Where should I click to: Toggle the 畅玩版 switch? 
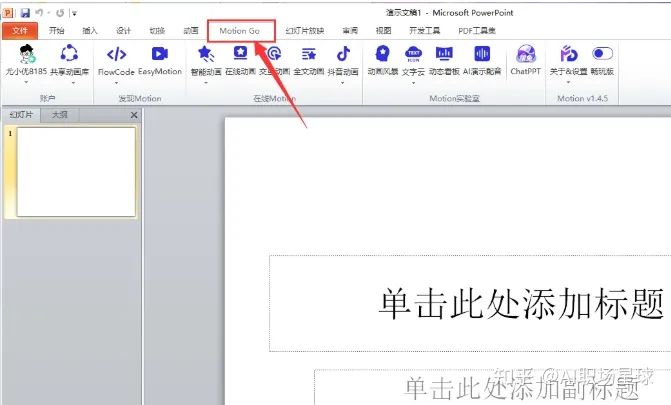pos(602,54)
